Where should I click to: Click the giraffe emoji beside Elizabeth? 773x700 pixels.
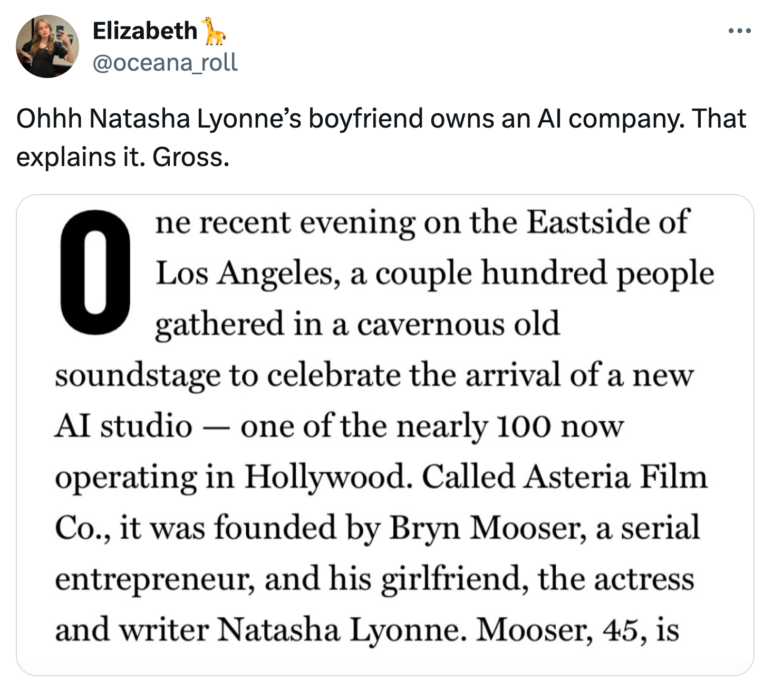[214, 31]
